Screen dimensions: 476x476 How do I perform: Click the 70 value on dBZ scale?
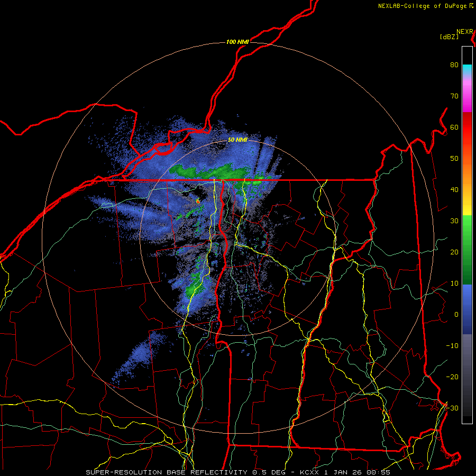tap(454, 96)
